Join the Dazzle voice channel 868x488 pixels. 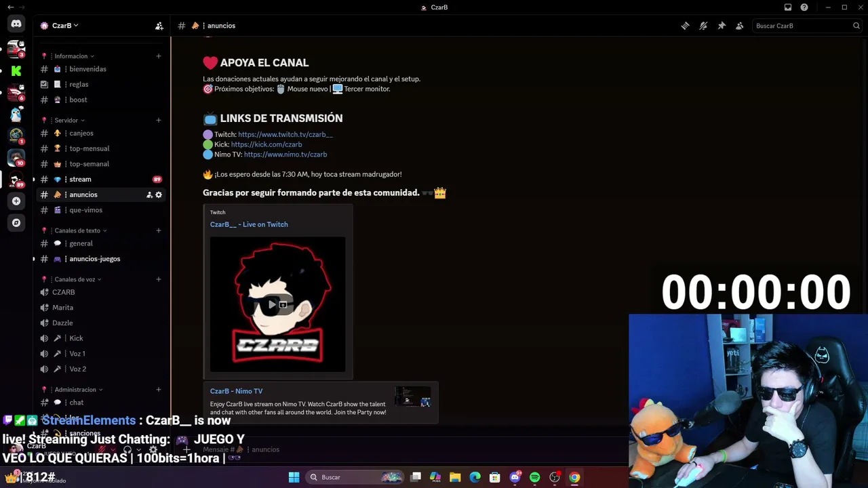pos(102,323)
